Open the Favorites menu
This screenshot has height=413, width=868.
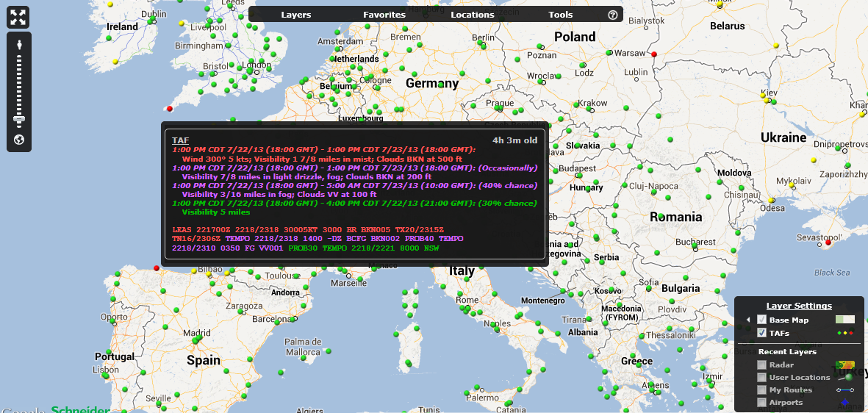pyautogui.click(x=384, y=15)
